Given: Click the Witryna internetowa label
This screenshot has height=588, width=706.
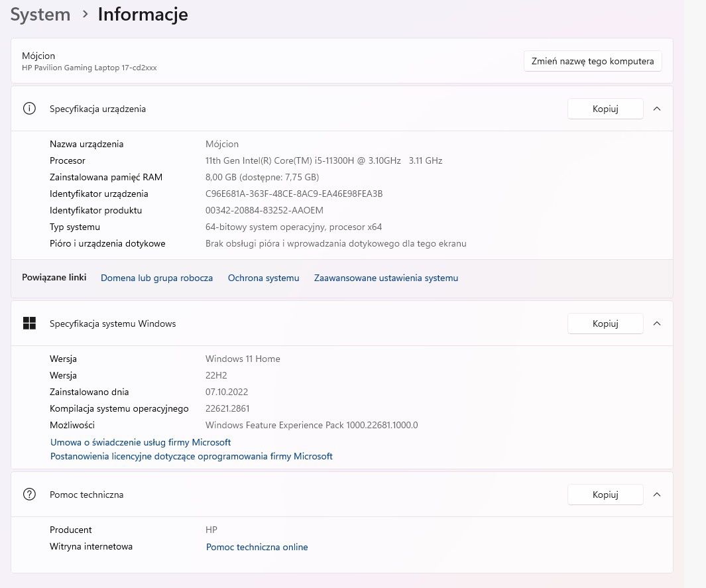Looking at the screenshot, I should tap(91, 547).
